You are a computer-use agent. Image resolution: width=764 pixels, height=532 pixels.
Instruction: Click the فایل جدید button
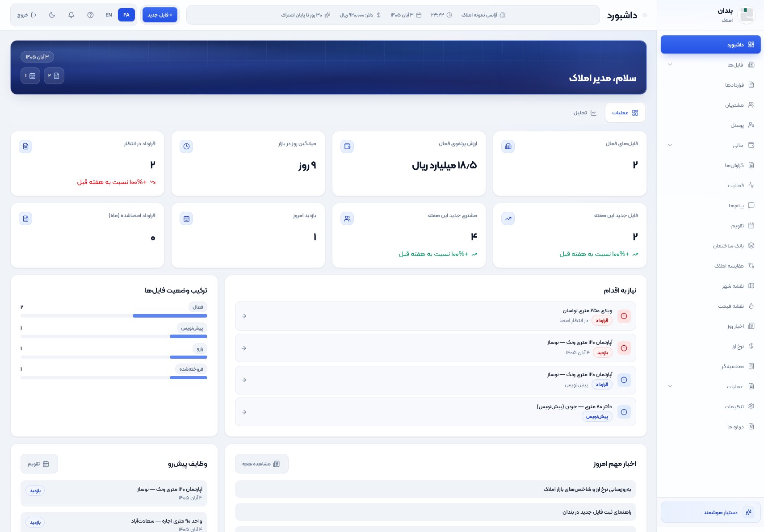[160, 15]
